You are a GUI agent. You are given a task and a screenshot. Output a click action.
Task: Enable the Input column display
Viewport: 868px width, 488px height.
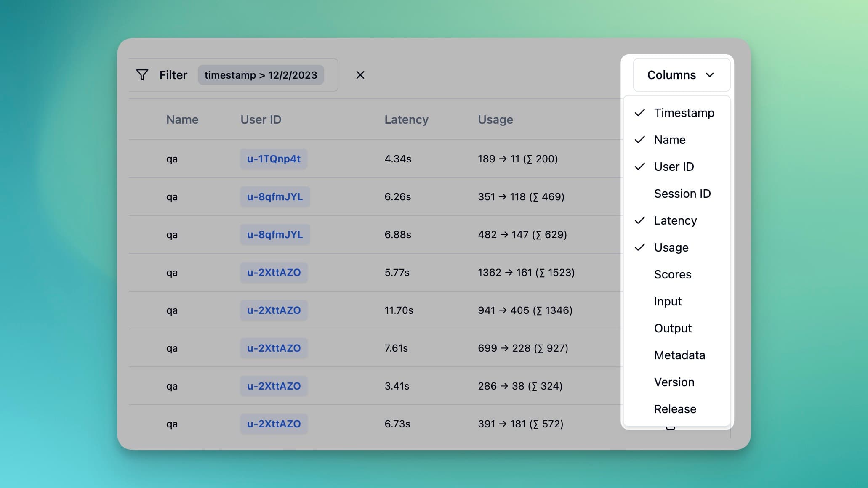[x=668, y=301]
